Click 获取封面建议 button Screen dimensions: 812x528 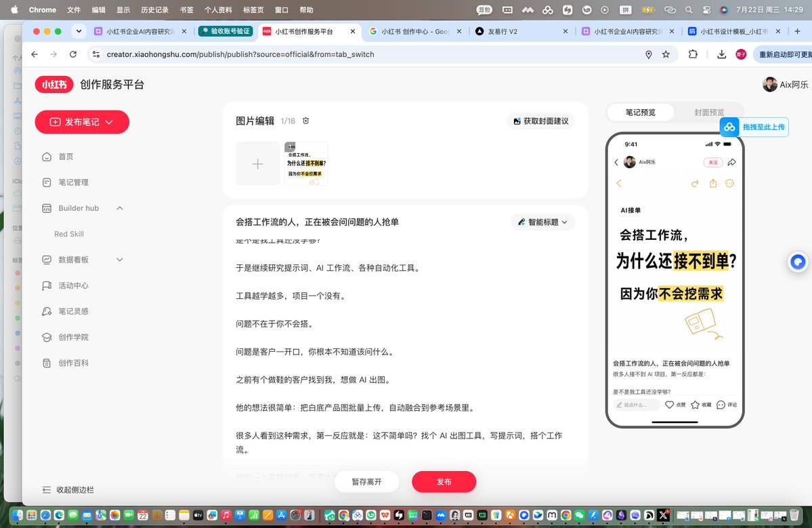540,121
